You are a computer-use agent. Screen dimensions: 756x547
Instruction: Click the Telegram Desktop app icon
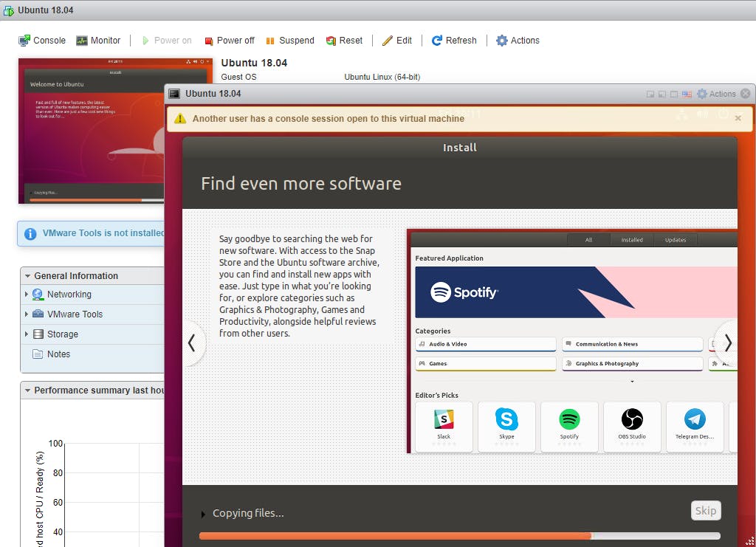[x=695, y=419]
